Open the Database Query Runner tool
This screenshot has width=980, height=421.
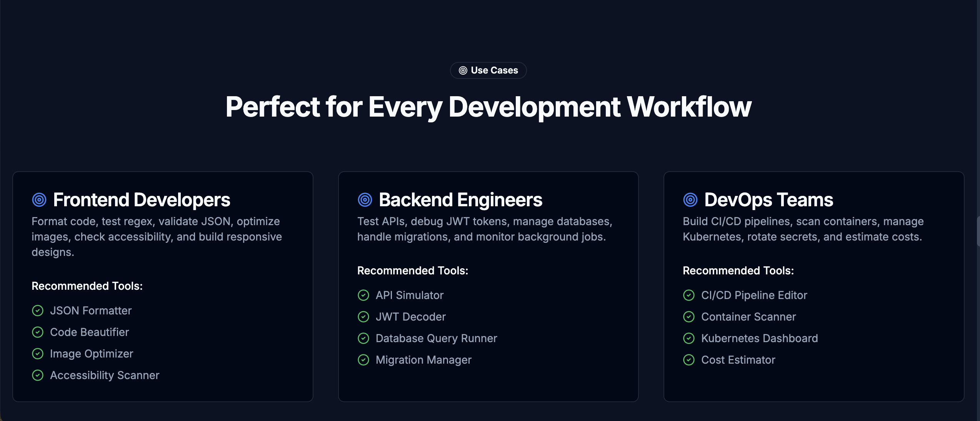pos(436,338)
